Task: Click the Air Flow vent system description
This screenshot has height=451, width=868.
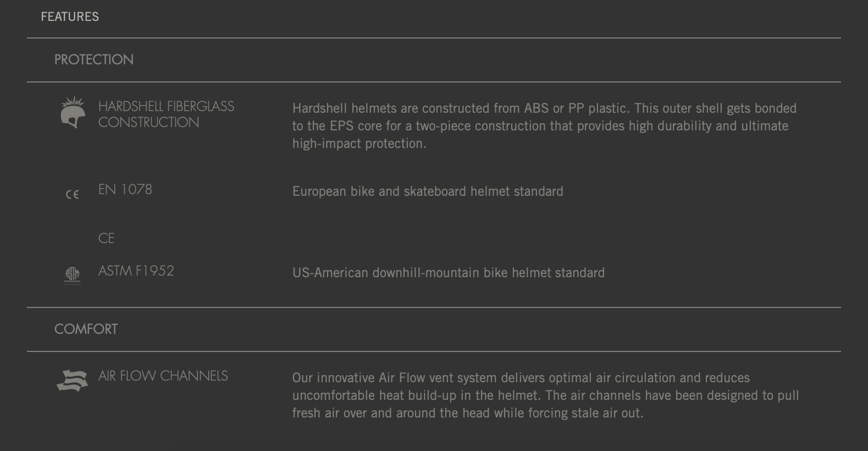Action: click(x=545, y=395)
